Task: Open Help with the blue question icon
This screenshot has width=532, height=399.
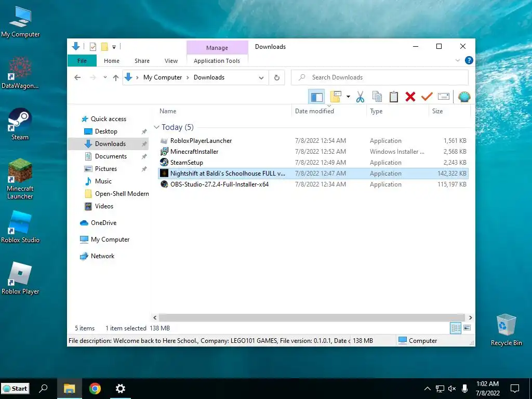Action: 469,60
